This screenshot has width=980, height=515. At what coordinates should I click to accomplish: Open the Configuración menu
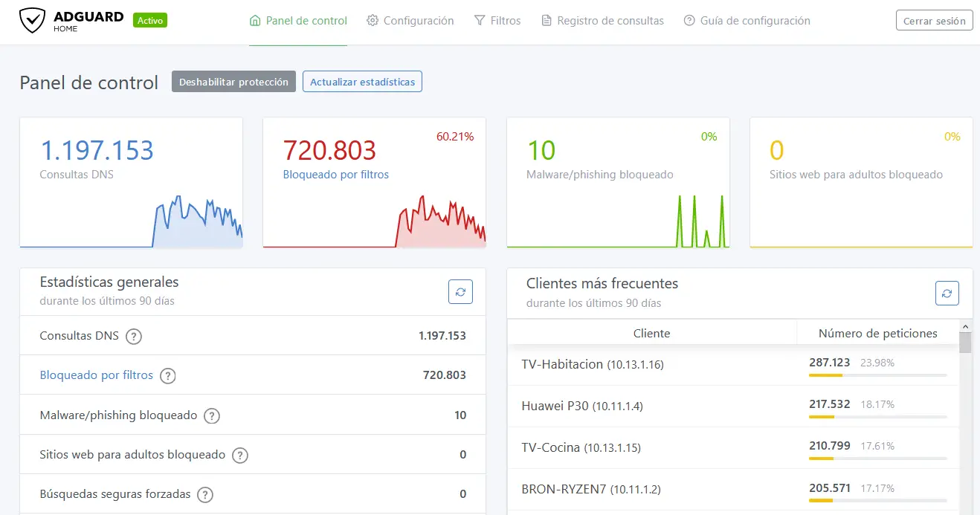pos(410,21)
